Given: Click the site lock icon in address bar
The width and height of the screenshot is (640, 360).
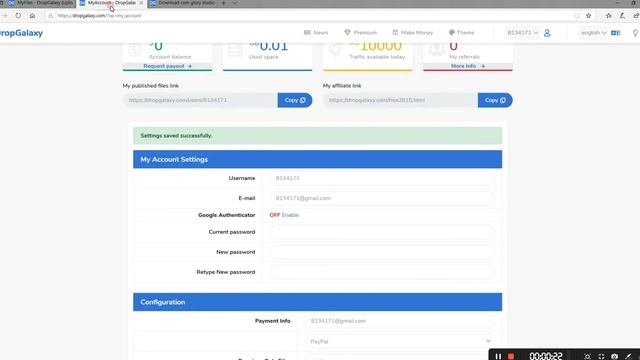Looking at the screenshot, I should point(51,16).
